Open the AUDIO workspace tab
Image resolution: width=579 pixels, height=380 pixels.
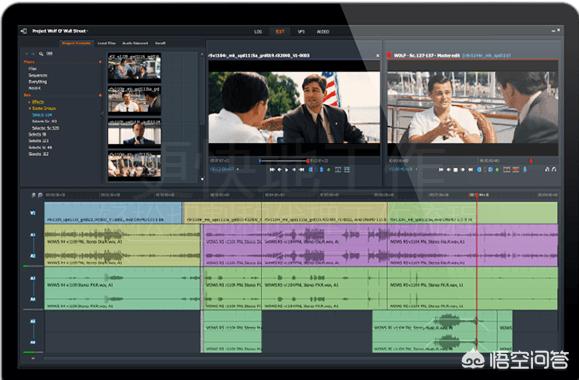323,32
